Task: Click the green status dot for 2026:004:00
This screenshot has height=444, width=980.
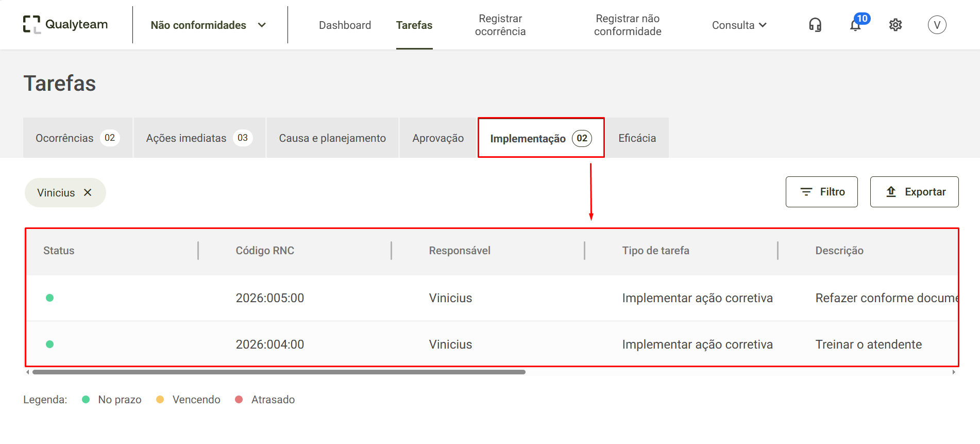Action: tap(49, 344)
